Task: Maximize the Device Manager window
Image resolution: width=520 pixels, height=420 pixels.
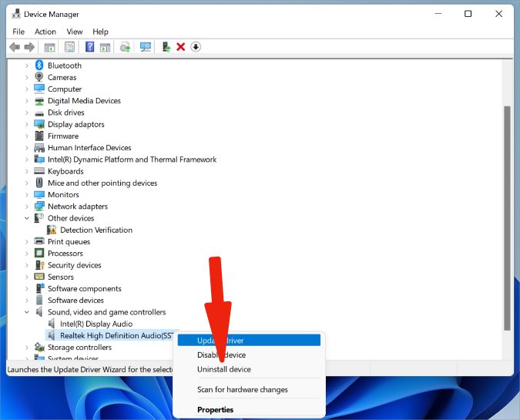Action: [468, 14]
